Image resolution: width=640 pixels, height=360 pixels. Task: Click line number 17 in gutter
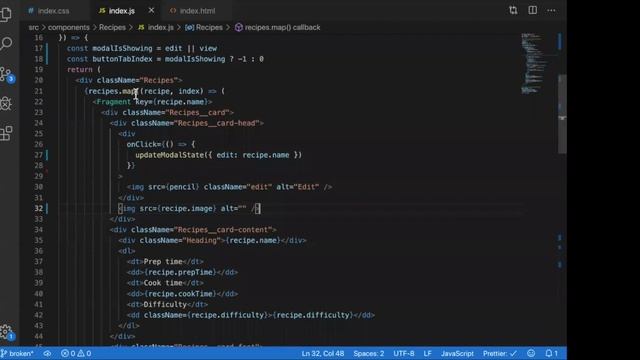(38, 49)
